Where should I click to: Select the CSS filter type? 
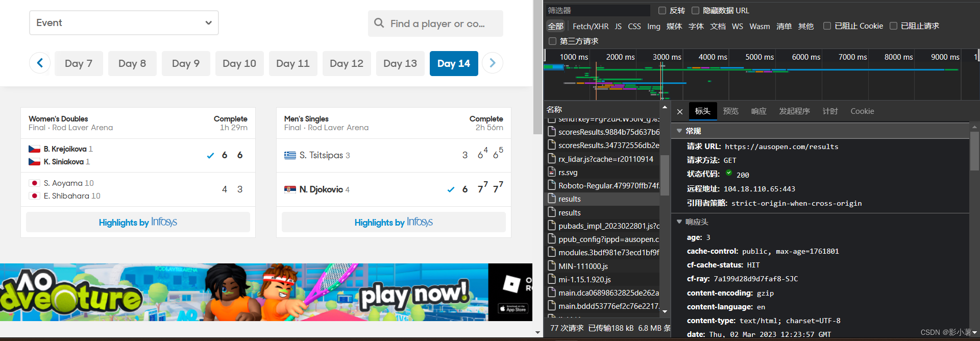click(x=634, y=27)
